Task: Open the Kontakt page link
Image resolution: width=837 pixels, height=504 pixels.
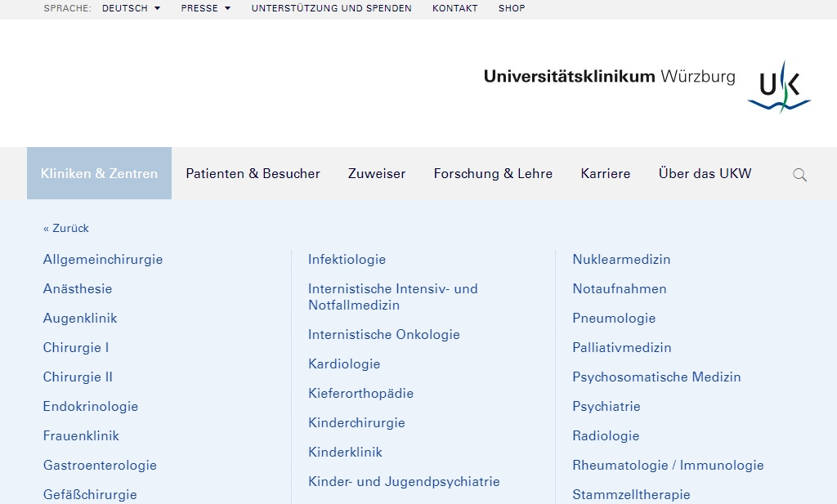Action: (x=454, y=8)
